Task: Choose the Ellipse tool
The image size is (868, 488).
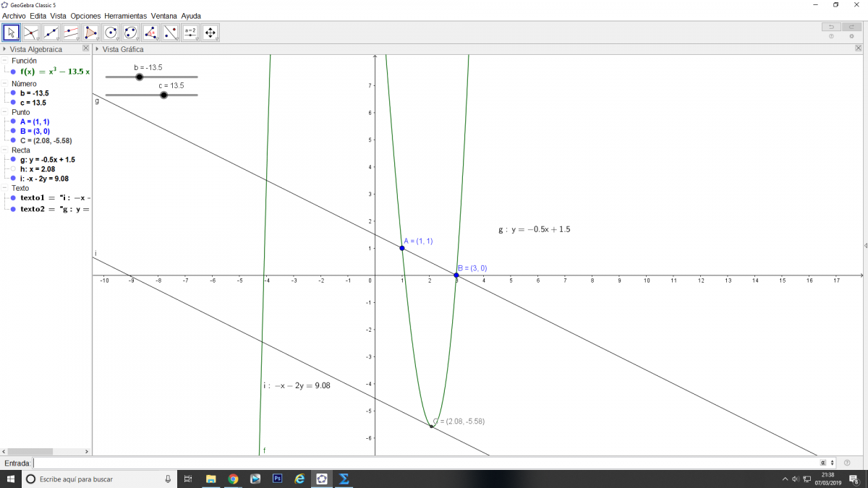Action: coord(131,33)
